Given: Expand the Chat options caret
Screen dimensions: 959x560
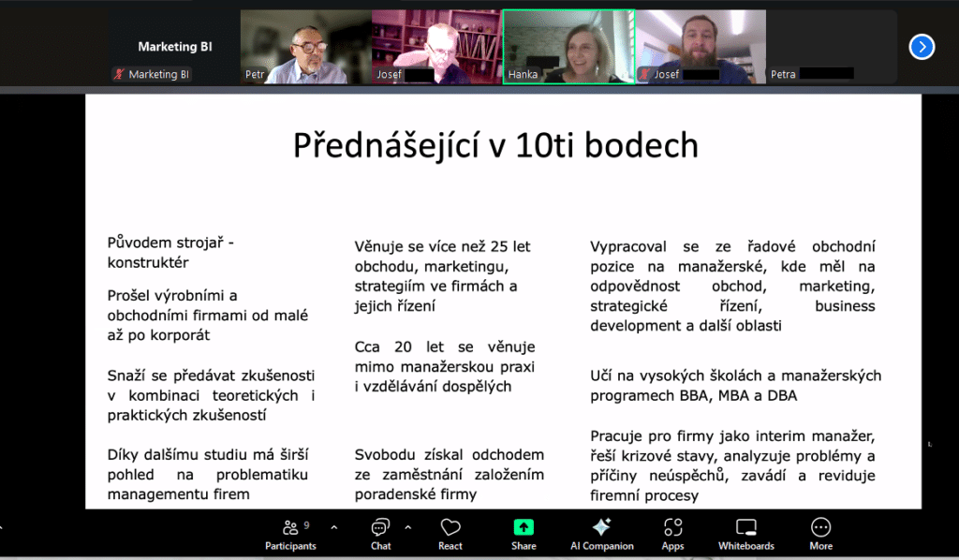Looking at the screenshot, I should point(408,527).
